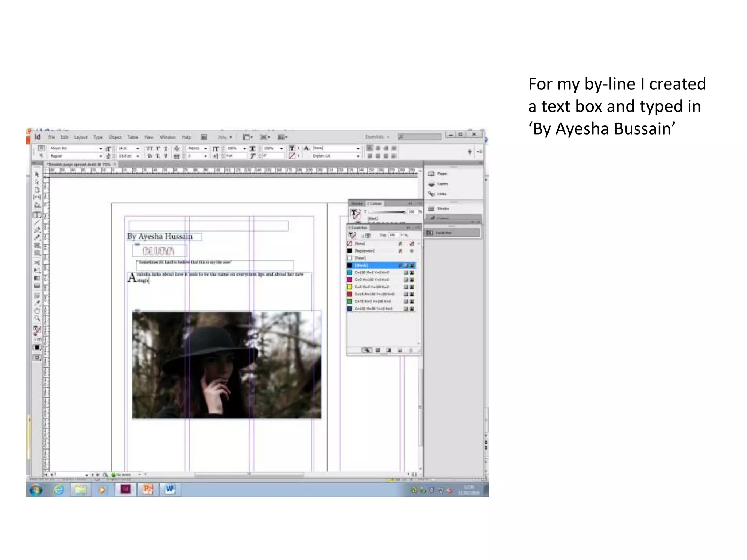This screenshot has width=747, height=560.
Task: Open the Object menu
Action: pos(115,137)
